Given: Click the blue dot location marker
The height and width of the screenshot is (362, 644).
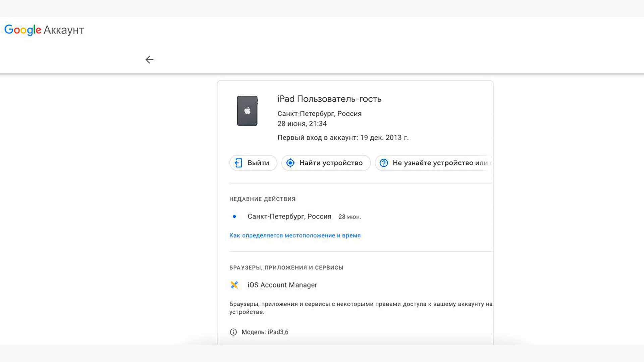Looking at the screenshot, I should point(234,217).
